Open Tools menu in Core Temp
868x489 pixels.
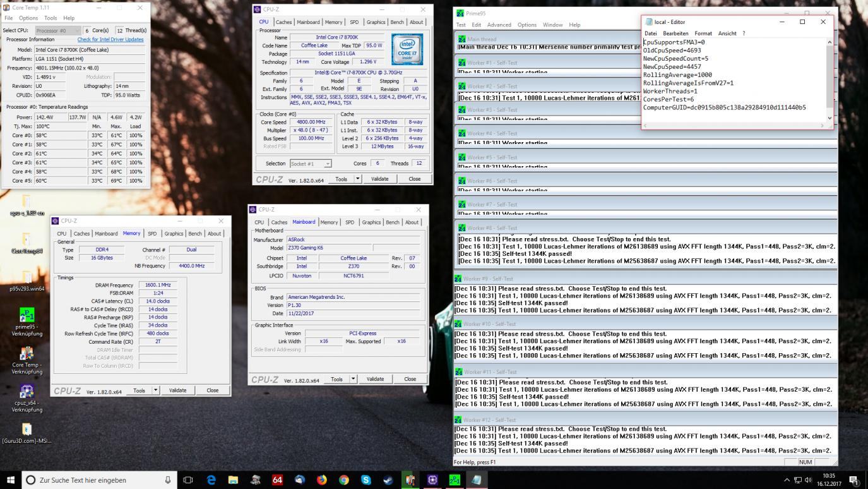click(51, 18)
